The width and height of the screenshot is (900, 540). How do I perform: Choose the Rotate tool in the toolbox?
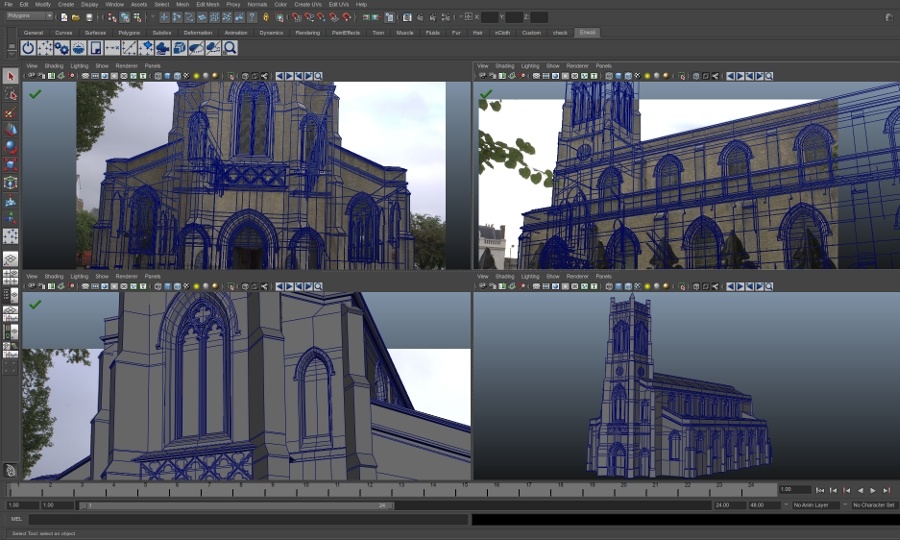click(10, 147)
